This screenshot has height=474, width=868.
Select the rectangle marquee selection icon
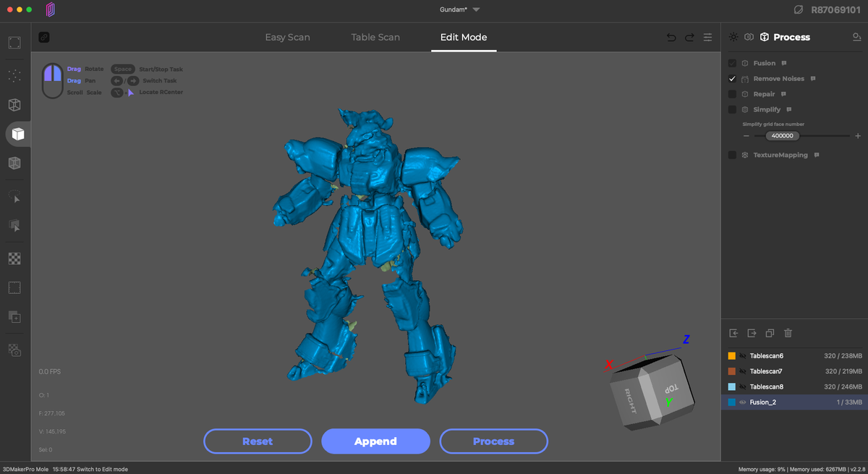(14, 287)
